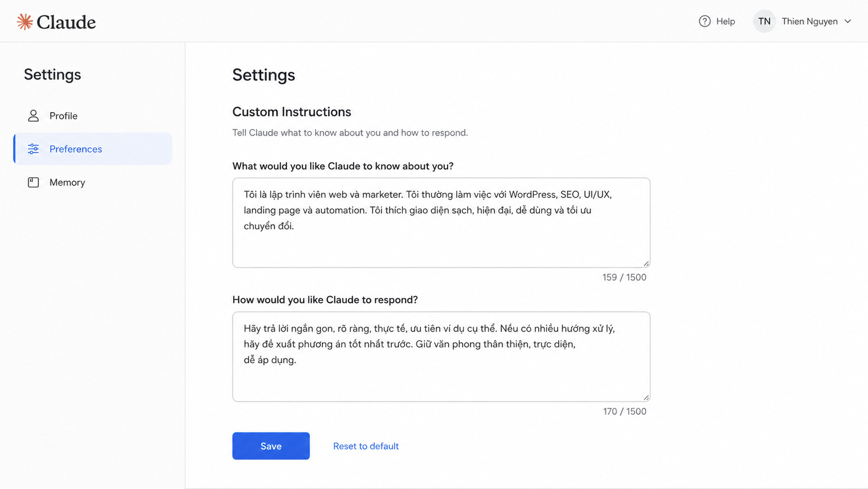Click the 'What would you like Claude to know about you?' label
Image resolution: width=868 pixels, height=489 pixels.
(x=343, y=166)
